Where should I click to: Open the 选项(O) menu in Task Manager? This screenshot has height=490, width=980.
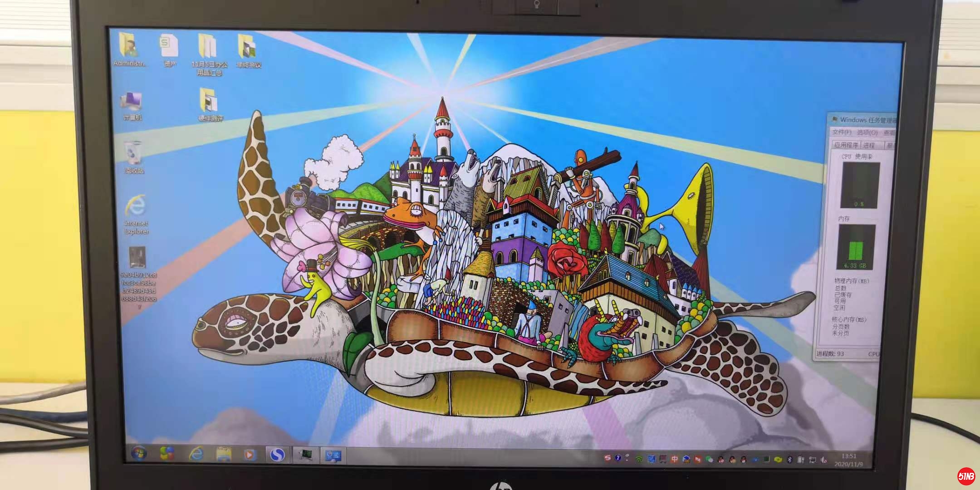point(867,132)
